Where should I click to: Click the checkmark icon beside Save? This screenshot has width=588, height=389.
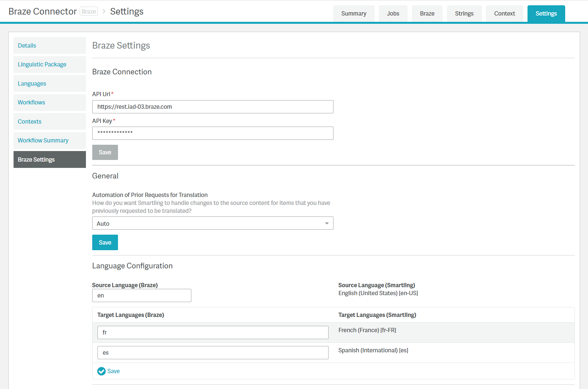[101, 371]
